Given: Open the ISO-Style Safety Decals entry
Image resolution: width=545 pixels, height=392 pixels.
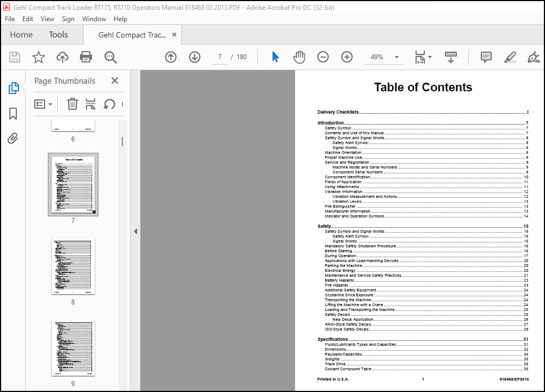Looking at the screenshot, I should tap(426, 329).
